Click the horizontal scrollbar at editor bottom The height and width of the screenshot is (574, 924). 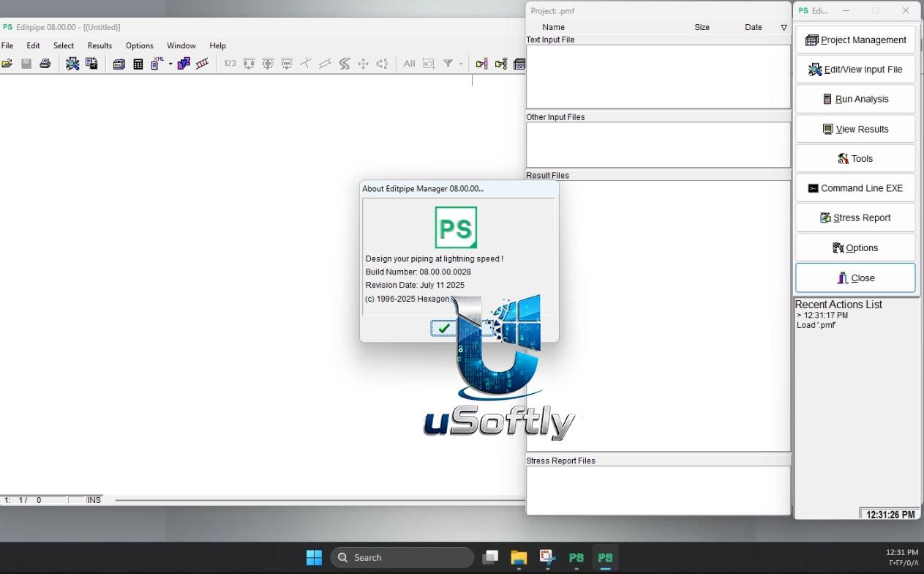tap(319, 500)
